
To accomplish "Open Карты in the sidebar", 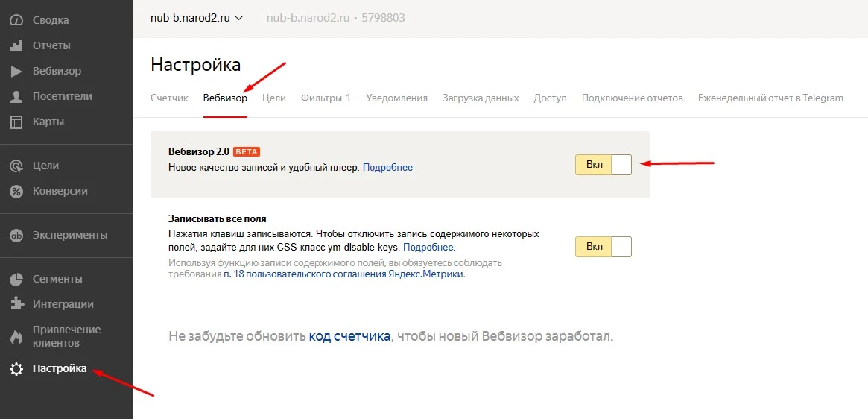I will (x=48, y=122).
